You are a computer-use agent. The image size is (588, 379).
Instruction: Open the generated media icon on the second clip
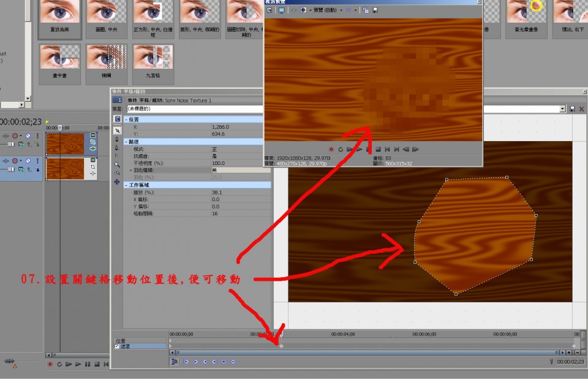pyautogui.click(x=92, y=161)
